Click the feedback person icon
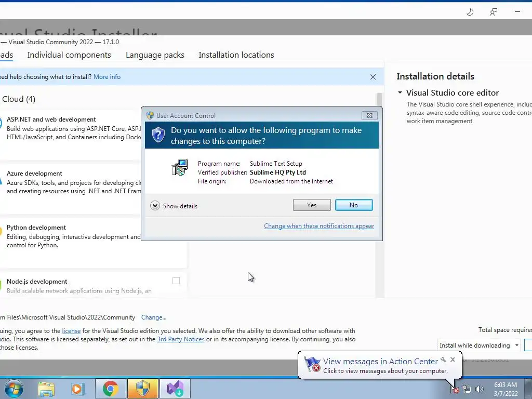The width and height of the screenshot is (532, 399). (494, 12)
